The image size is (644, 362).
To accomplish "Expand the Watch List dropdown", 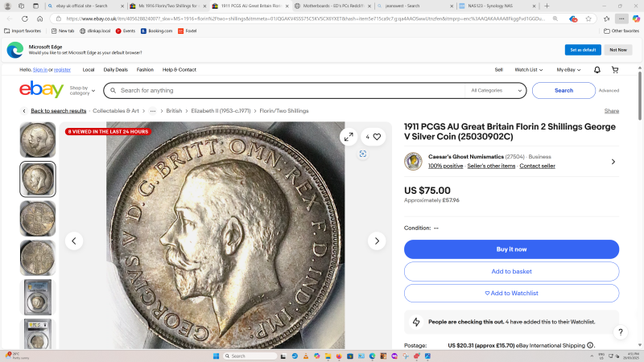I will pos(529,70).
